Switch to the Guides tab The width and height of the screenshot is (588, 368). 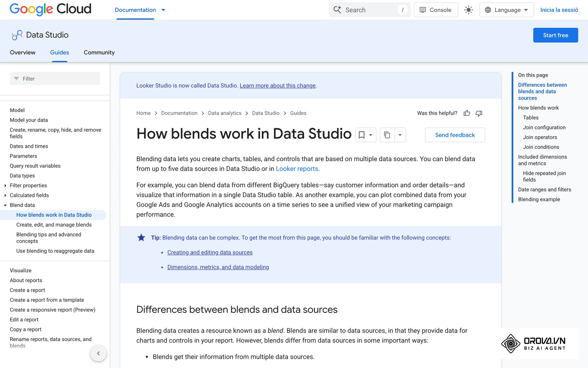click(60, 53)
